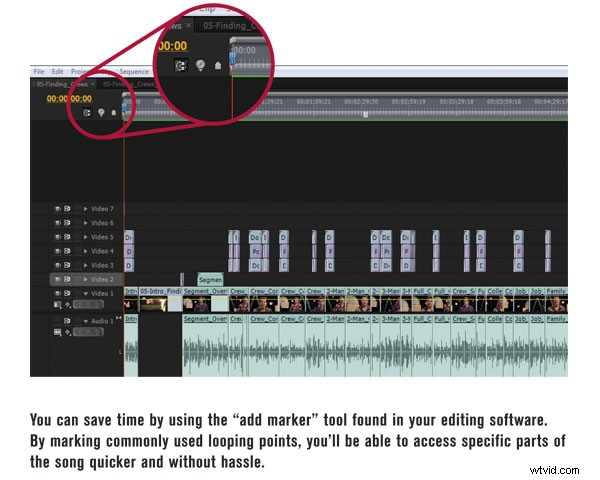Click the ruler at 00:01:59:21

[x=313, y=102]
